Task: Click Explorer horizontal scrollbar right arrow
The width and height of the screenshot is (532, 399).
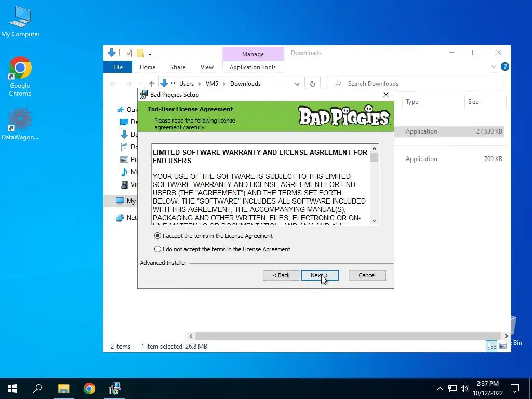Action: click(506, 336)
